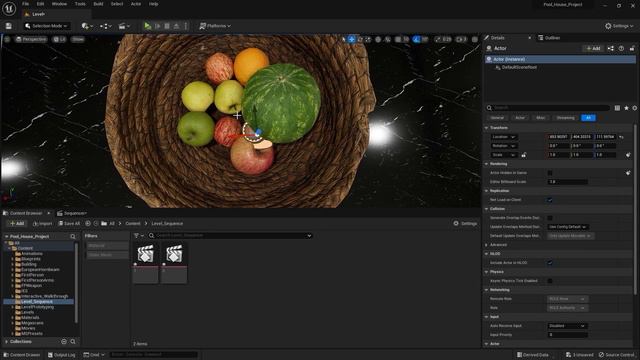Activate the rotate gizmo tool in viewport

[360, 39]
